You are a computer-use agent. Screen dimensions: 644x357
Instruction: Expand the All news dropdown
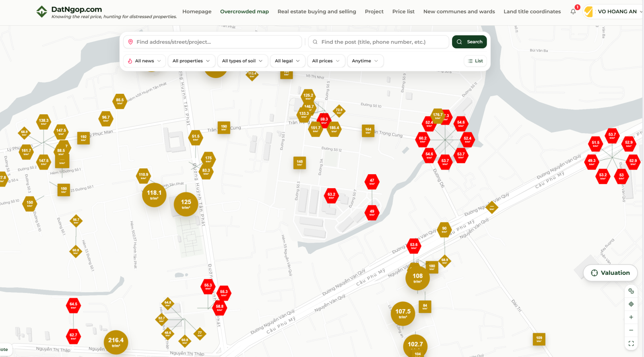click(144, 61)
